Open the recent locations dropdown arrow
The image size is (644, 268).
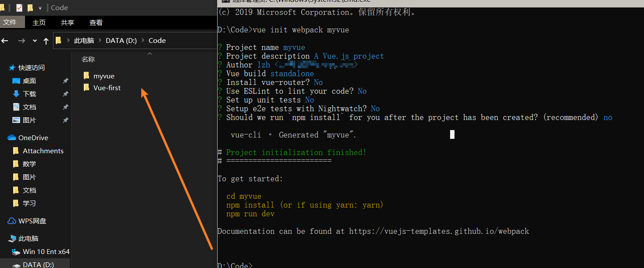[35, 41]
